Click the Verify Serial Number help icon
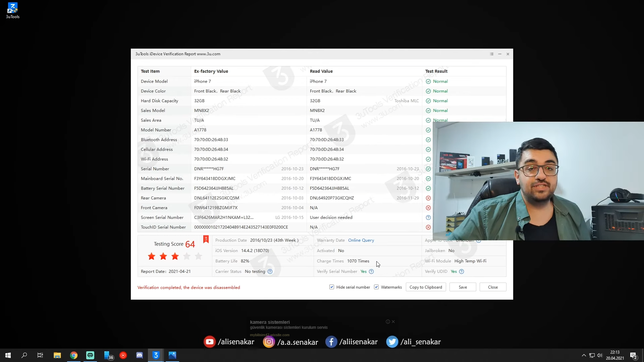This screenshot has height=362, width=644. (x=371, y=271)
